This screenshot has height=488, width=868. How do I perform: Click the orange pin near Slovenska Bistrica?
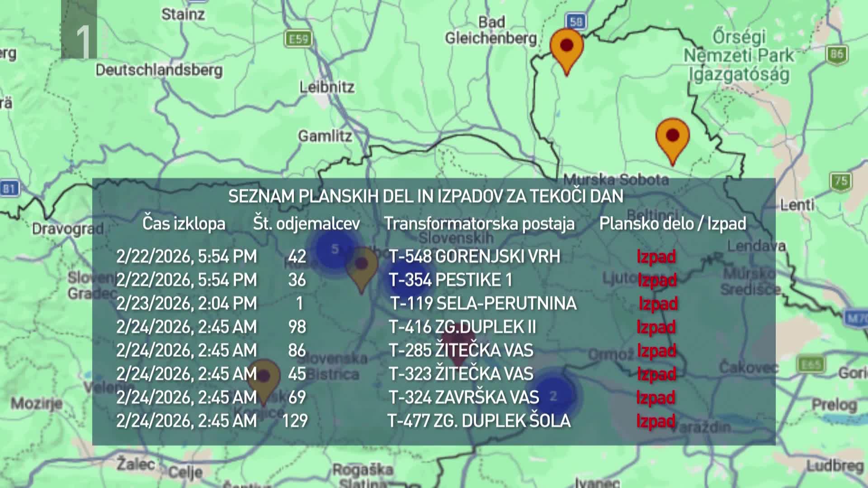click(x=264, y=378)
